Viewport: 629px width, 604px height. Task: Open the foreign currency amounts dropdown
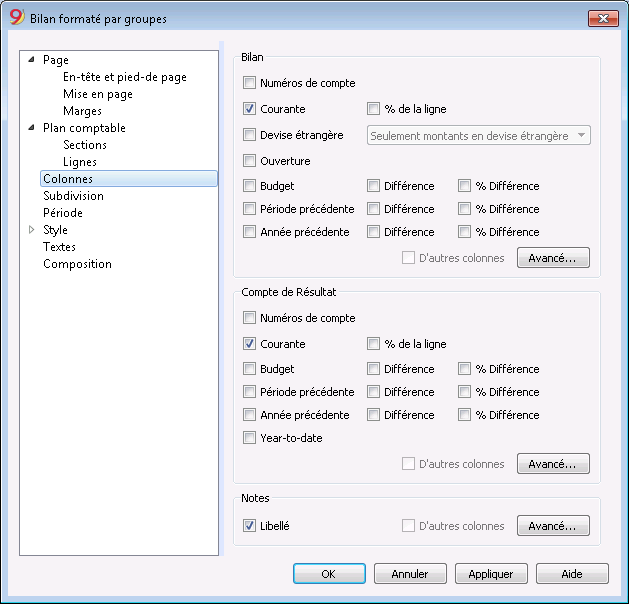479,136
